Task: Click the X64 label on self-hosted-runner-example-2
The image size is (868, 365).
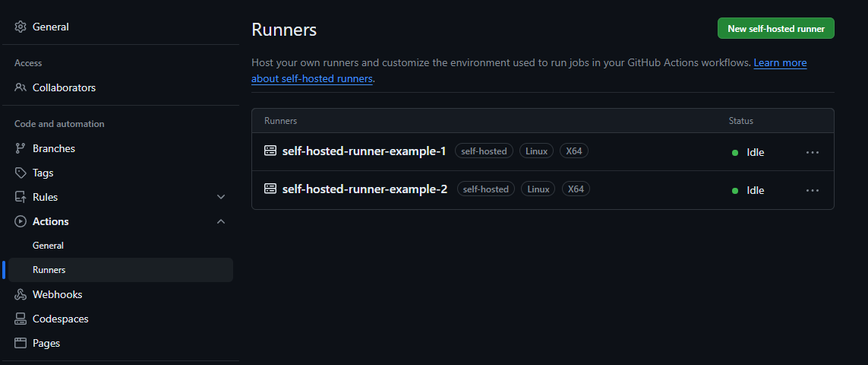Action: coord(576,189)
